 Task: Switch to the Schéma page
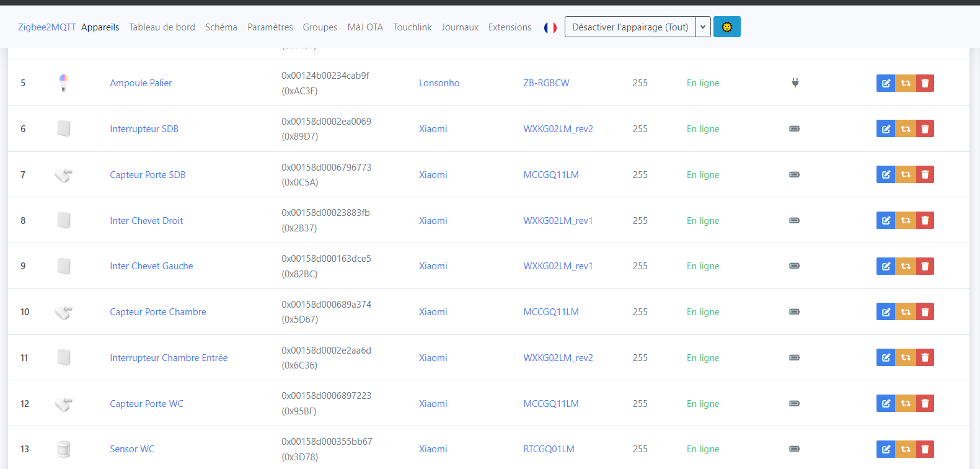(x=221, y=27)
